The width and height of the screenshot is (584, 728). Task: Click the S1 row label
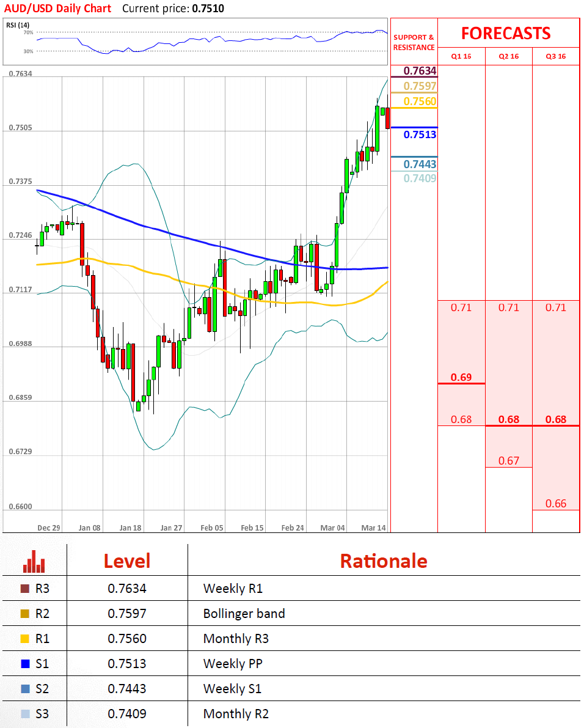point(42,664)
